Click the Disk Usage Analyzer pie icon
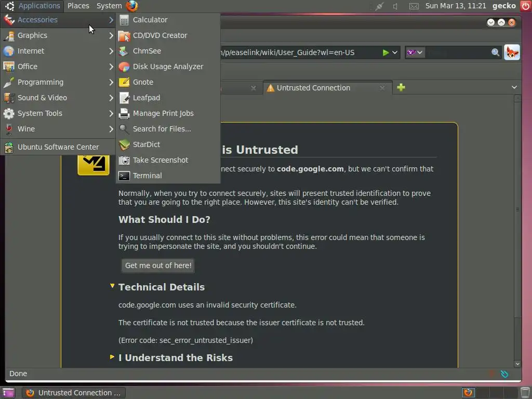The image size is (532, 399). pyautogui.click(x=124, y=67)
